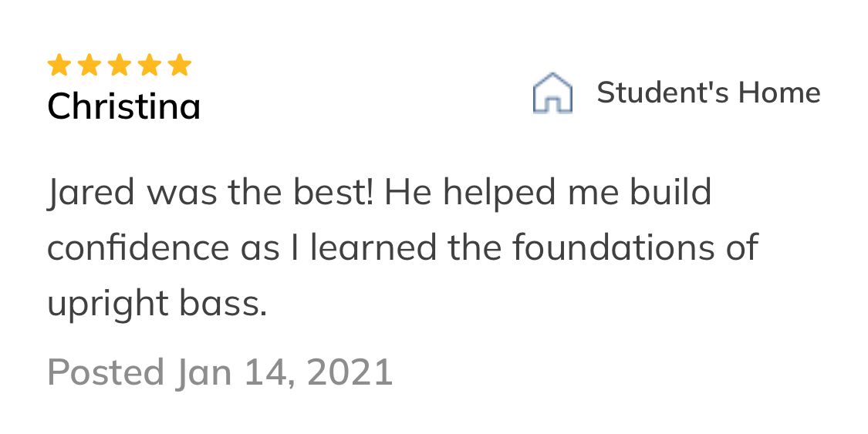Click the fourth gold rating star
This screenshot has height=434, width=868.
149,66
